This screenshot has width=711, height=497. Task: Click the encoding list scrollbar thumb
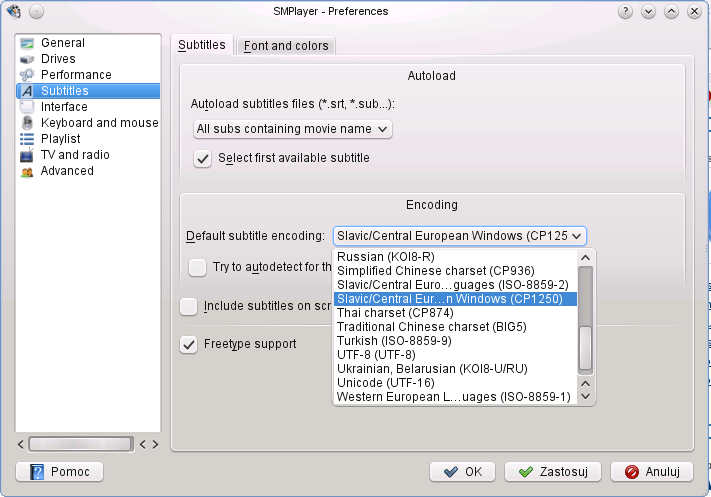tap(585, 348)
